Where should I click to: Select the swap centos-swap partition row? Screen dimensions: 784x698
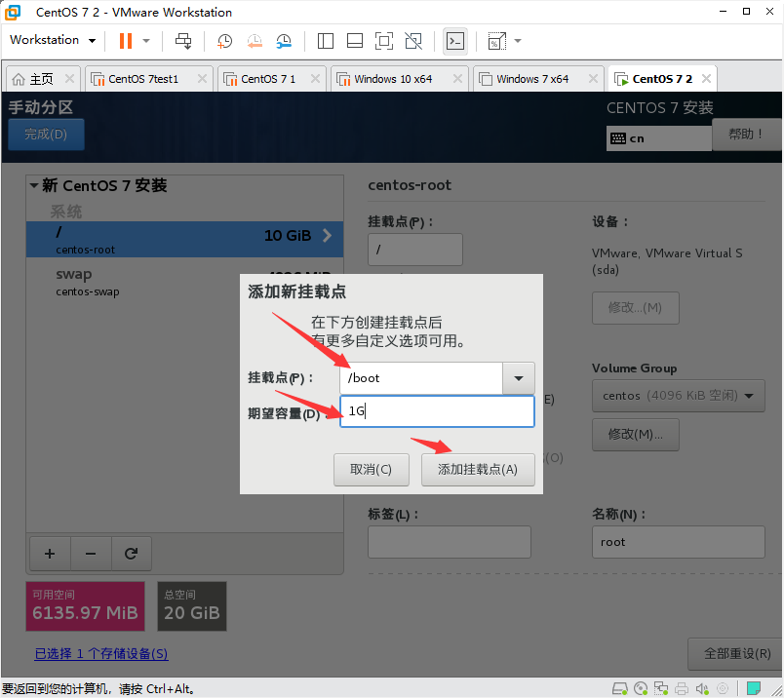(184, 283)
